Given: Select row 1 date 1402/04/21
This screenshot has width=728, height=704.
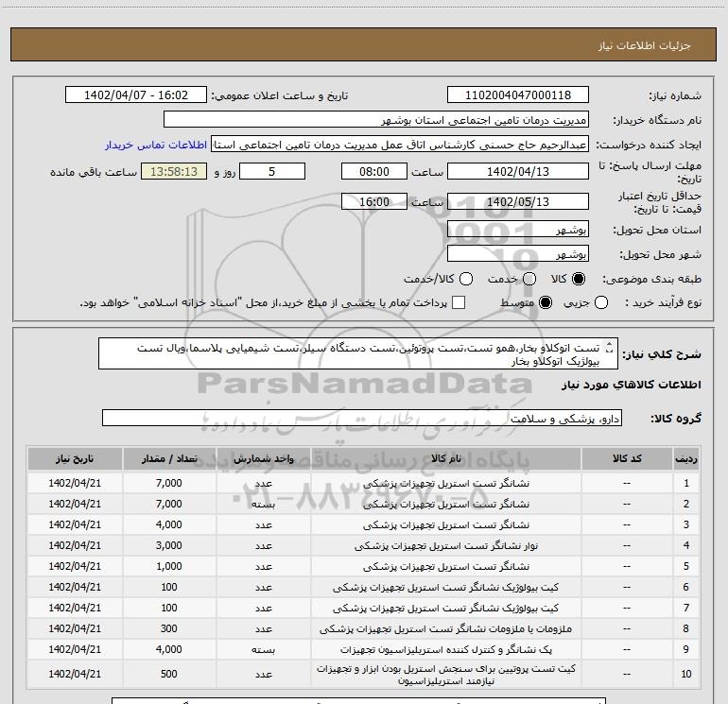Looking at the screenshot, I should pyautogui.click(x=75, y=483).
